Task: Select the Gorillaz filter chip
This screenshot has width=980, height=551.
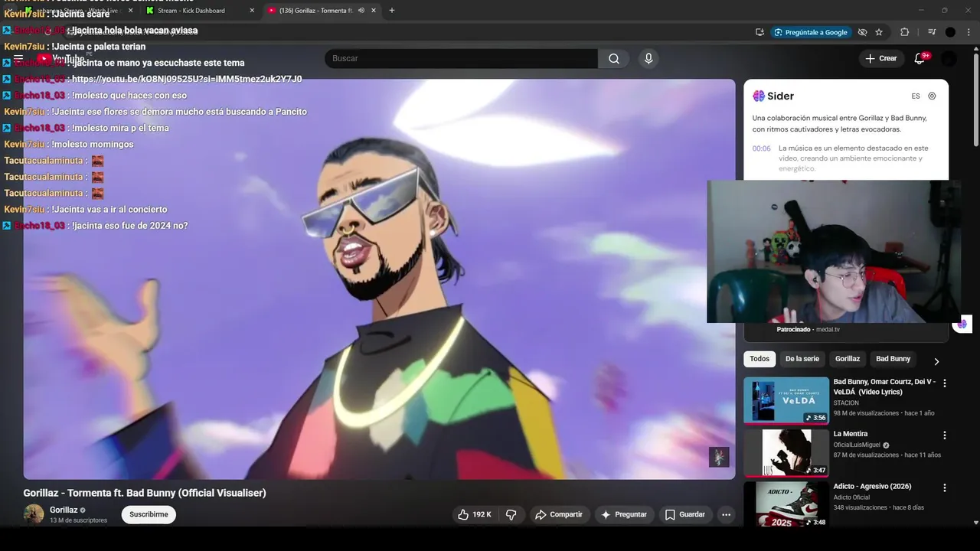Action: tap(848, 359)
